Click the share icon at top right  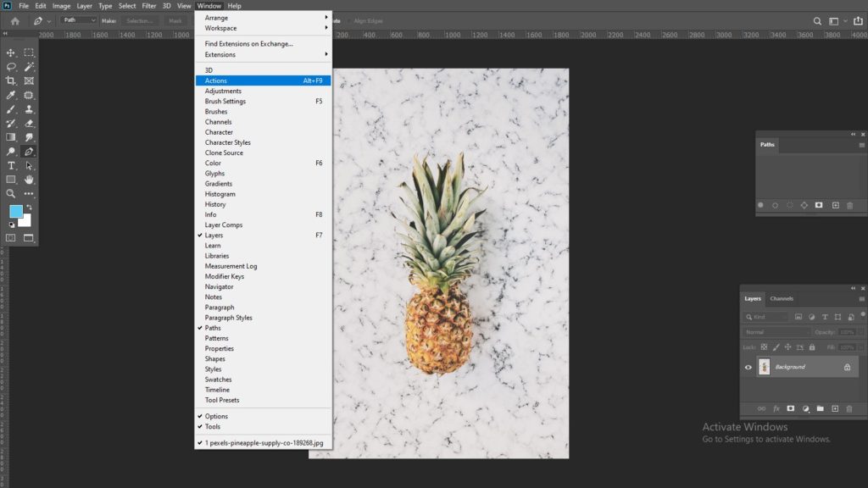[x=858, y=21]
